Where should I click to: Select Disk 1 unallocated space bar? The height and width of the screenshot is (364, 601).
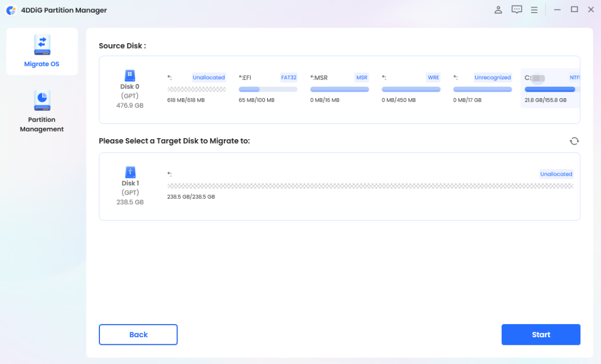pos(370,186)
